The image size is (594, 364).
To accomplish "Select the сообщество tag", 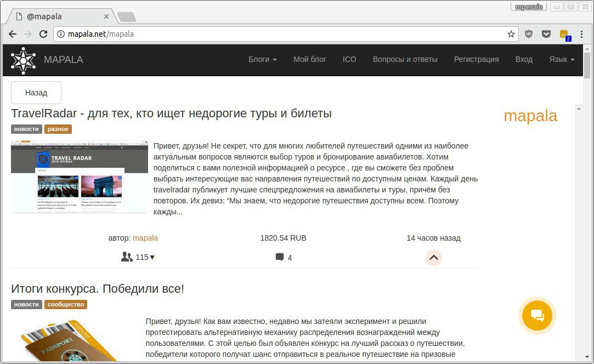I will tap(65, 305).
